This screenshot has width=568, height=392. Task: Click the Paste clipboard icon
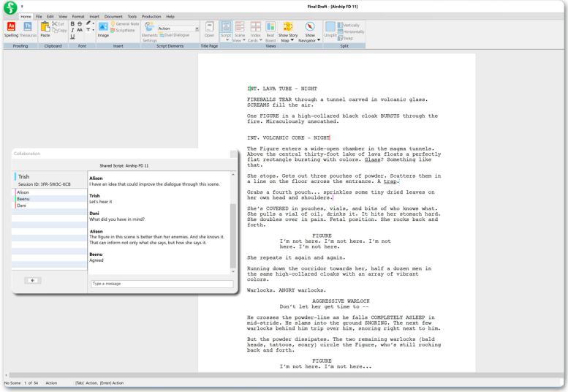45,29
